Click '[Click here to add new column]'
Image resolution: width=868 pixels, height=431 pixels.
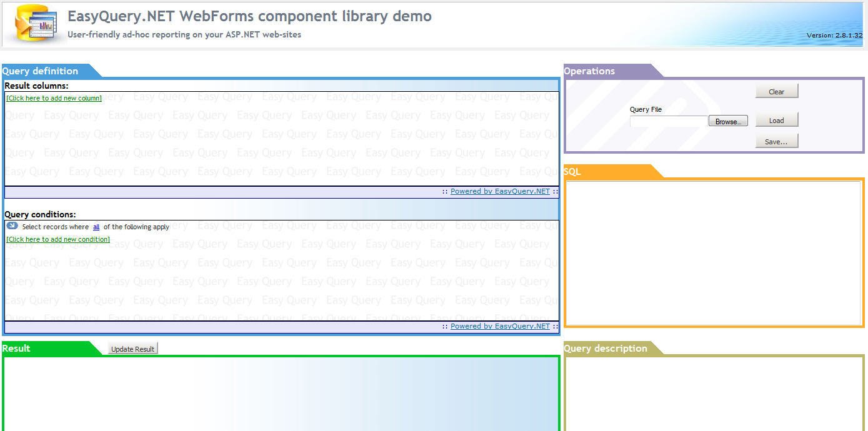[53, 98]
